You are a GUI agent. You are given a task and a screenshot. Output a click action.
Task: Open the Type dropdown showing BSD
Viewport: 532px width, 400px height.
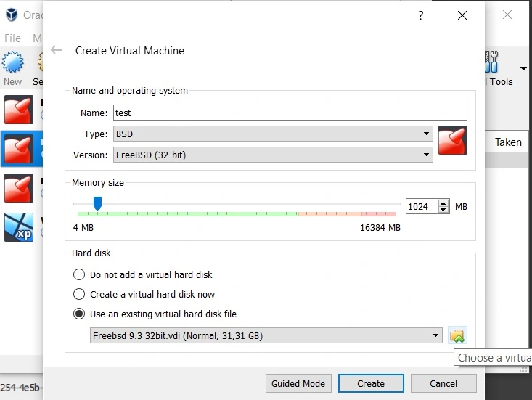pos(272,134)
